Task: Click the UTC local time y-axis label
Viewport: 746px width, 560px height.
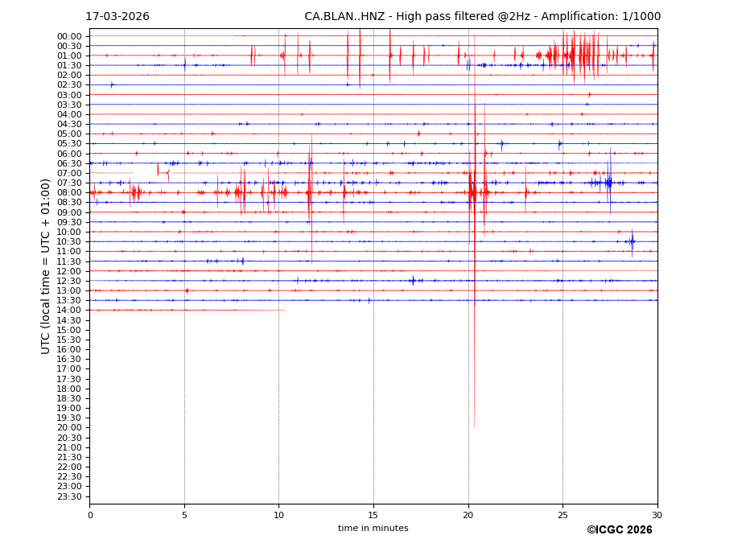Action: point(46,266)
